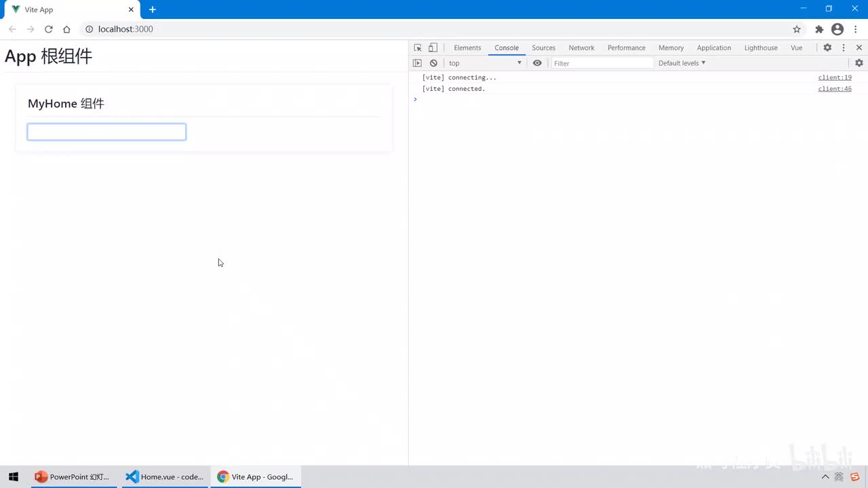
Task: Open a new browser tab
Action: click(153, 9)
